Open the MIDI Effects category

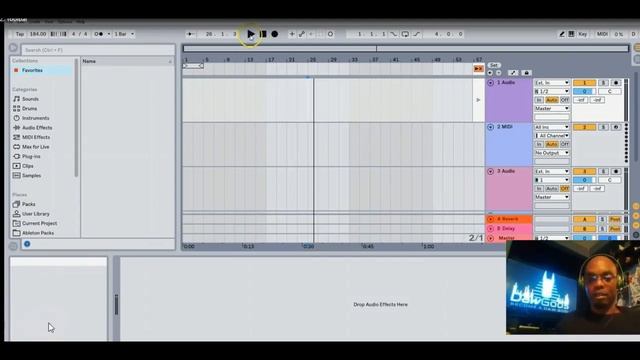[x=36, y=137]
